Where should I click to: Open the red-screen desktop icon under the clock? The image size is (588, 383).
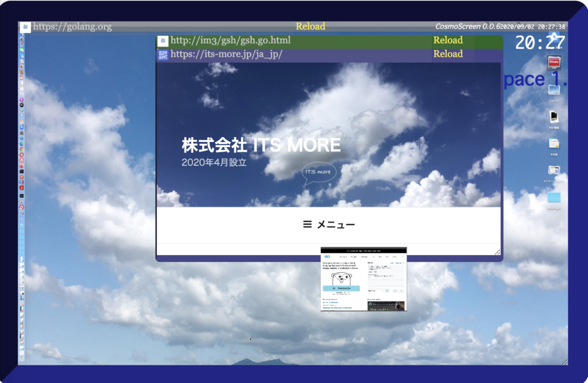(x=554, y=61)
